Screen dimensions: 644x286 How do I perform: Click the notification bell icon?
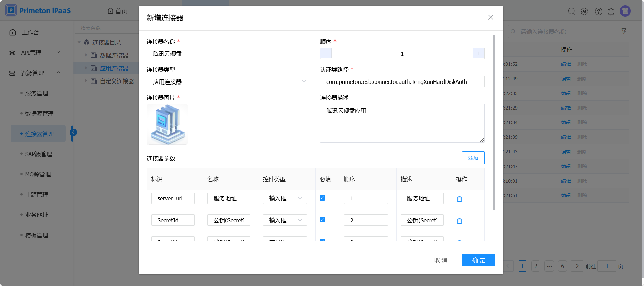tap(611, 11)
